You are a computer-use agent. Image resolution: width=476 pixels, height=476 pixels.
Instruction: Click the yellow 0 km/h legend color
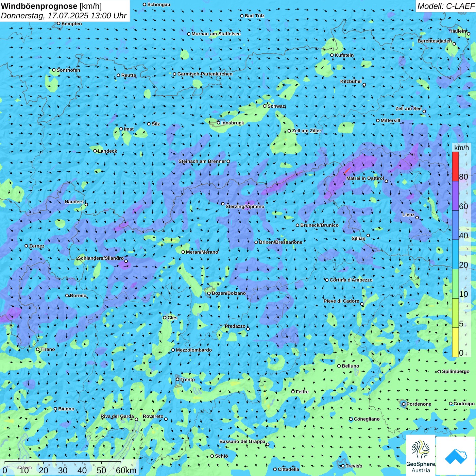(x=455, y=342)
